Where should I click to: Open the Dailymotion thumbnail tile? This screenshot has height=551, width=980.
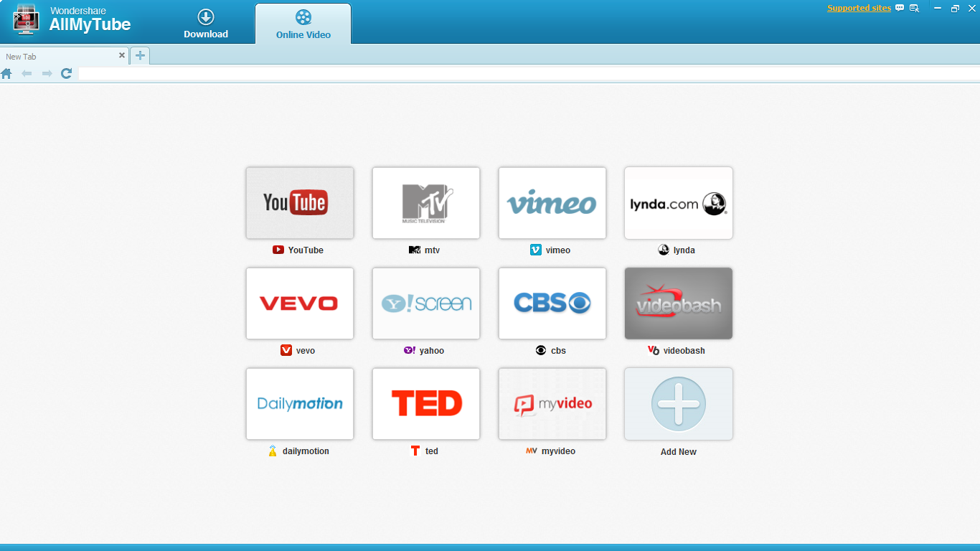[x=300, y=404]
